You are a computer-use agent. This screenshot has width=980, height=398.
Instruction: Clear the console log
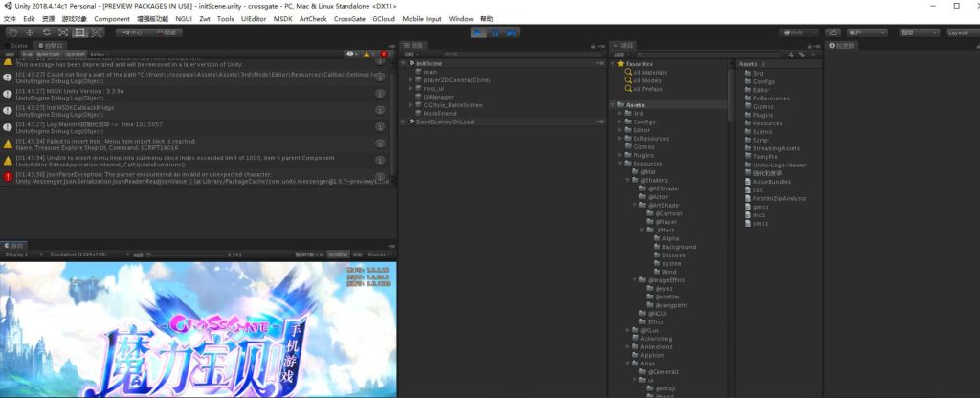coord(10,55)
